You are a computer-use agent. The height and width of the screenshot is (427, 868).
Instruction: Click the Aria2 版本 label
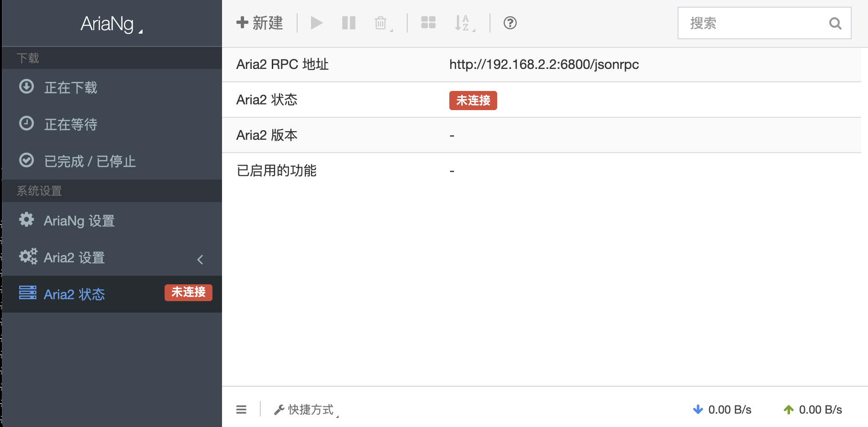267,135
